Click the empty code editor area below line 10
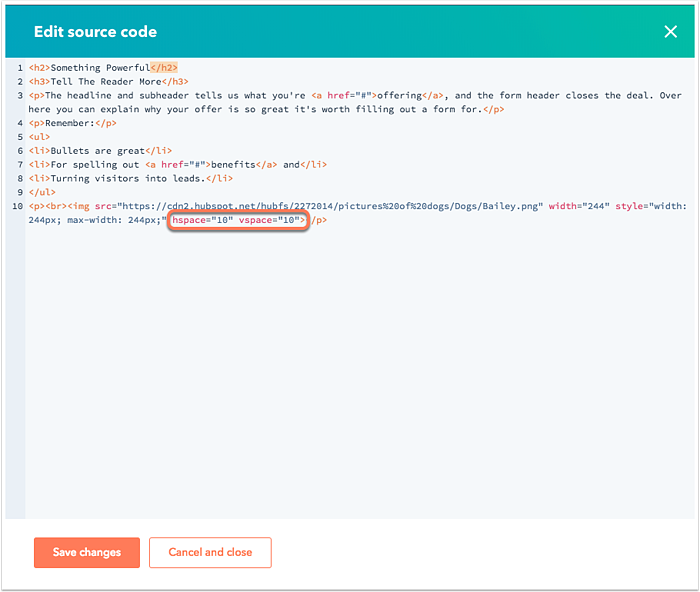700x592 pixels. click(360, 371)
